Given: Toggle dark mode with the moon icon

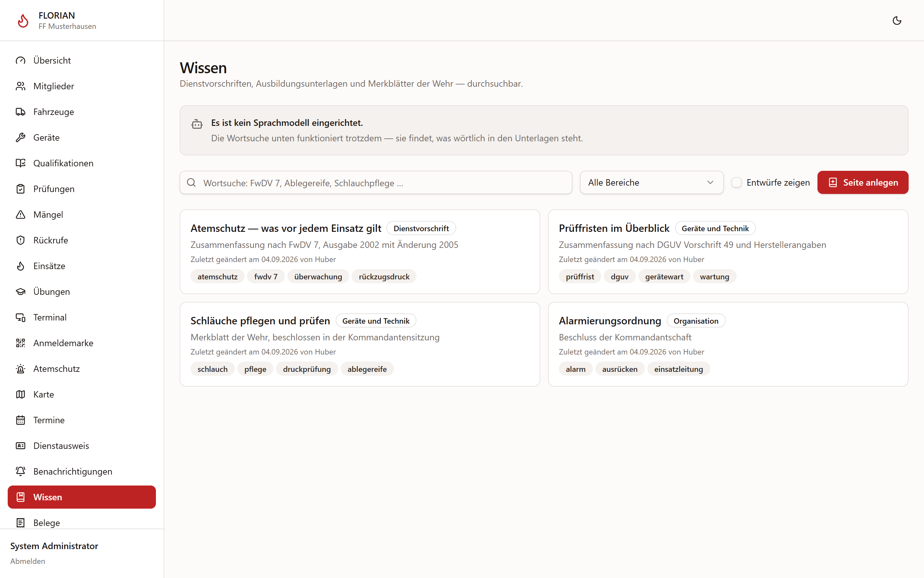Looking at the screenshot, I should (x=897, y=21).
